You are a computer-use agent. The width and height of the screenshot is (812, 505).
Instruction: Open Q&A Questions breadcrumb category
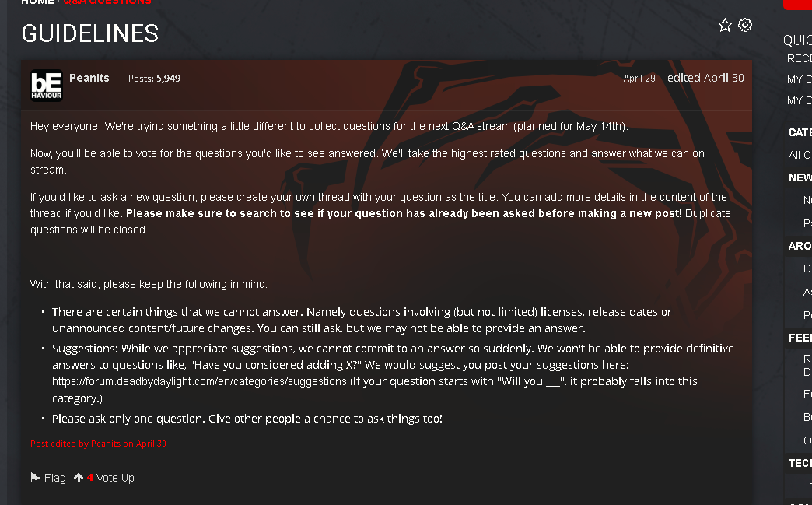coord(107,2)
